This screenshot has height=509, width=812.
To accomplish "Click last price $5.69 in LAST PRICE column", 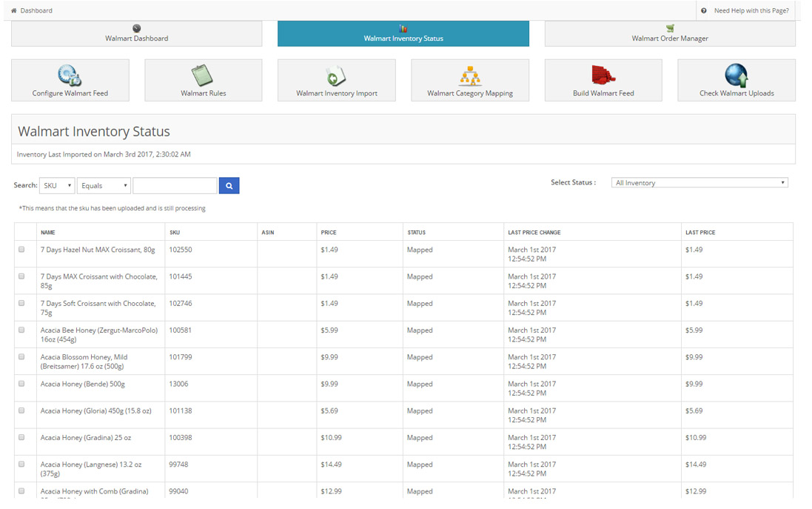I will (694, 411).
